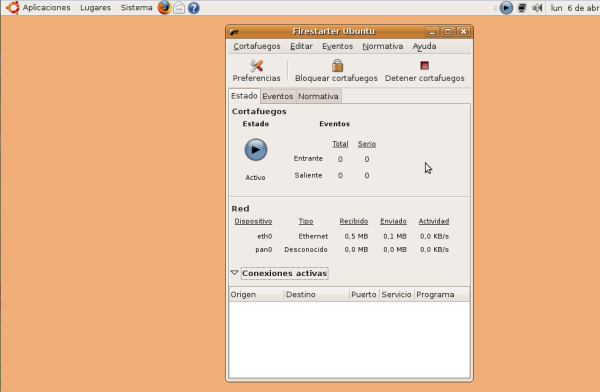Screen dimensions: 600x392
Task: Click the Firestarter tray icon in panel
Action: [506, 8]
